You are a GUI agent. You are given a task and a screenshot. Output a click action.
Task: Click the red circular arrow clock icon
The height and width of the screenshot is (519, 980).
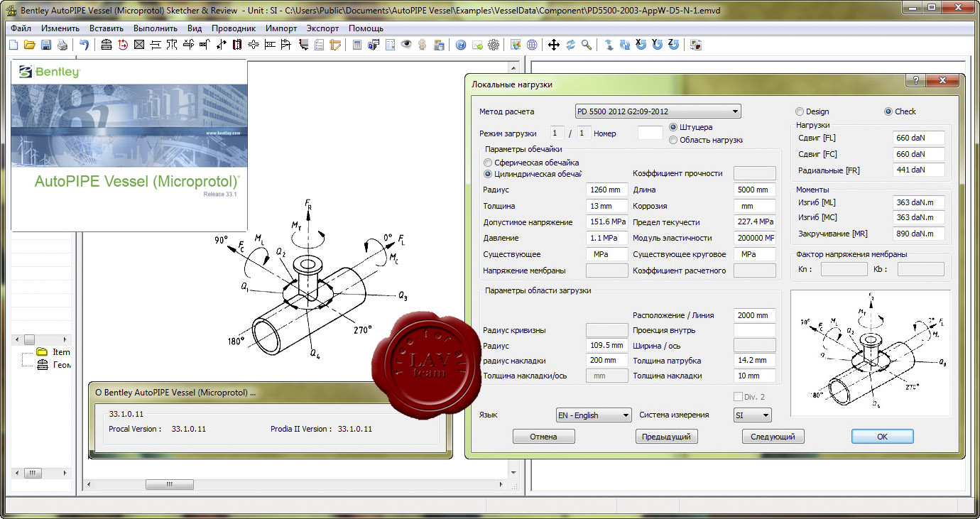point(123,45)
